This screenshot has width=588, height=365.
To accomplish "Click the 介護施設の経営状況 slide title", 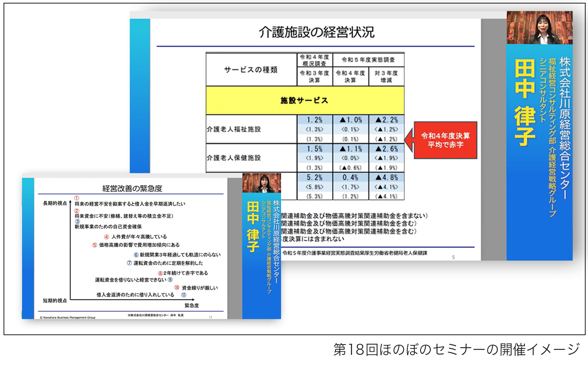I will 316,32.
